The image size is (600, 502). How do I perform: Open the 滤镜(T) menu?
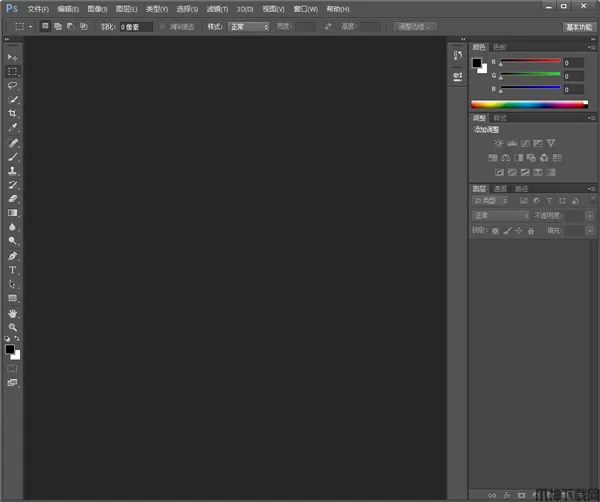[x=217, y=9]
